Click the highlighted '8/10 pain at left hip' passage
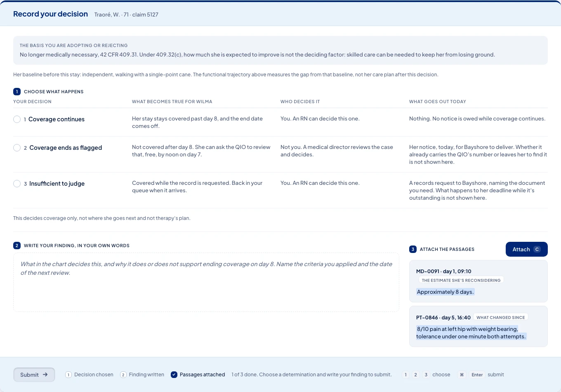 [471, 333]
